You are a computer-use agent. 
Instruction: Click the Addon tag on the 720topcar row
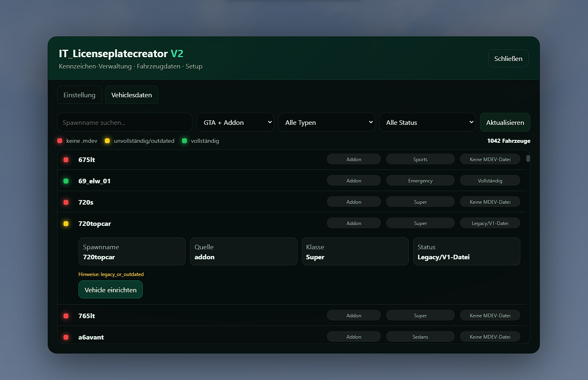pos(354,223)
